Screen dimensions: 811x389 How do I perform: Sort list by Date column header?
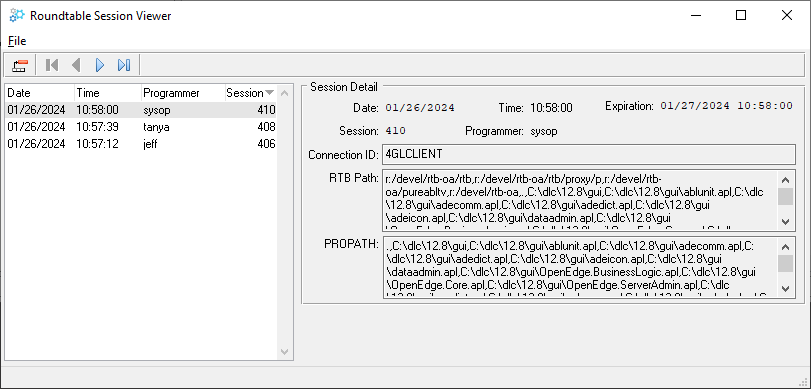(40, 93)
